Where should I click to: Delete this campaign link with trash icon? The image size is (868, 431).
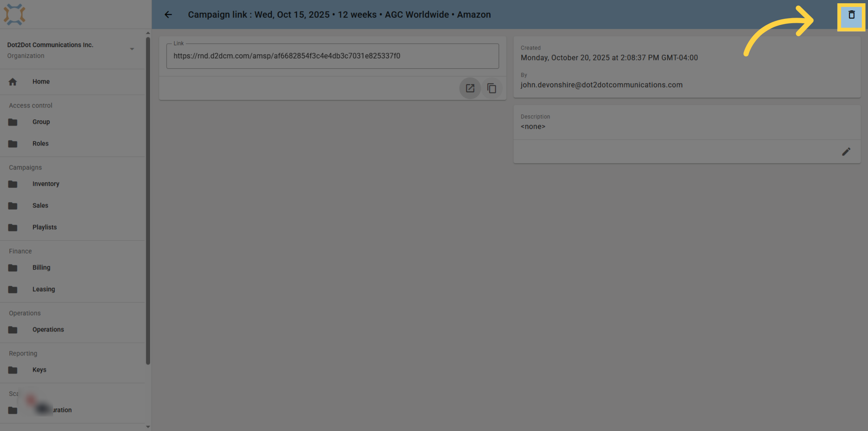[x=851, y=15]
